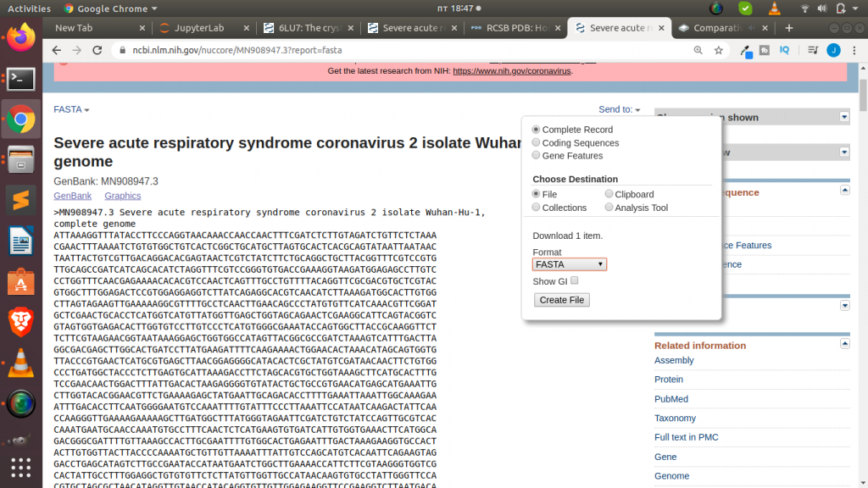Viewport: 868px width, 488px height.
Task: Choose Clipboard as the destination
Action: click(x=608, y=194)
